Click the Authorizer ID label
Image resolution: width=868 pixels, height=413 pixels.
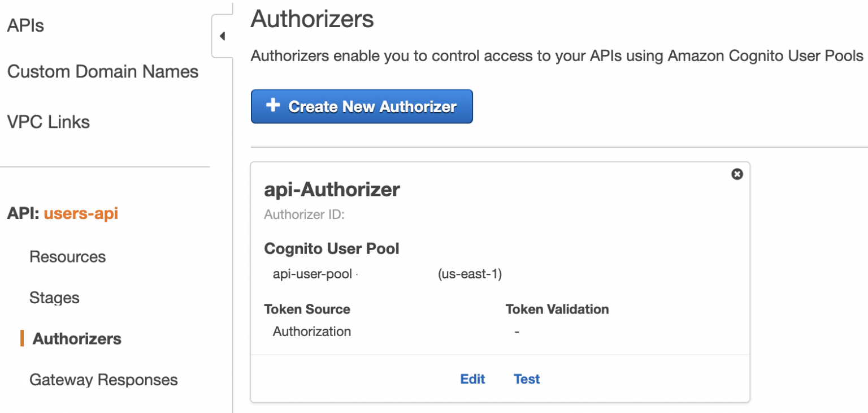304,214
